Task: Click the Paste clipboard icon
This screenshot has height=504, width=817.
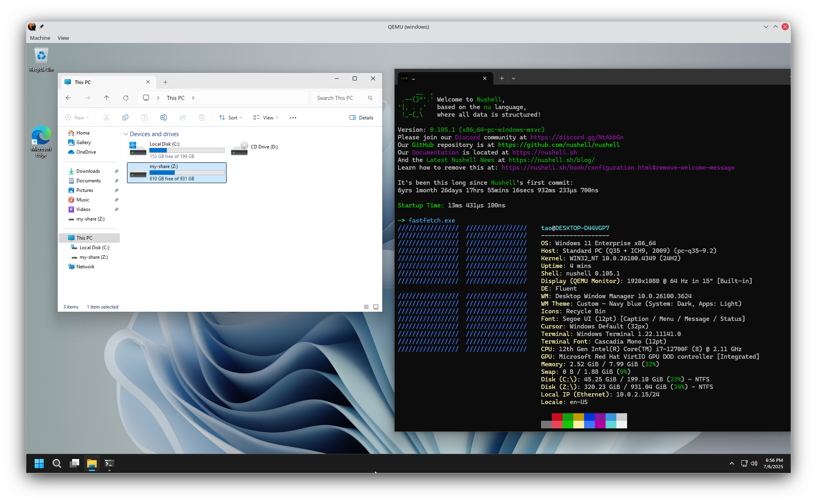Action: [145, 117]
